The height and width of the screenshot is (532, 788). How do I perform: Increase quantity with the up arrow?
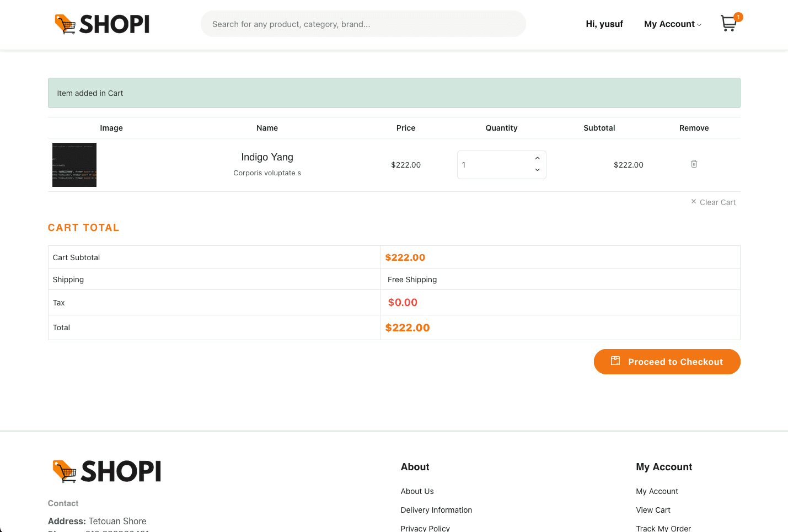537,158
